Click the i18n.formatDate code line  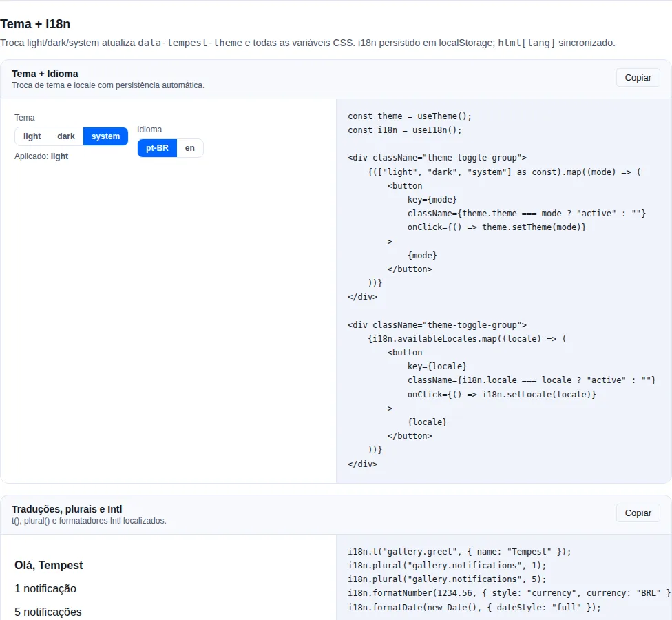coord(474,608)
